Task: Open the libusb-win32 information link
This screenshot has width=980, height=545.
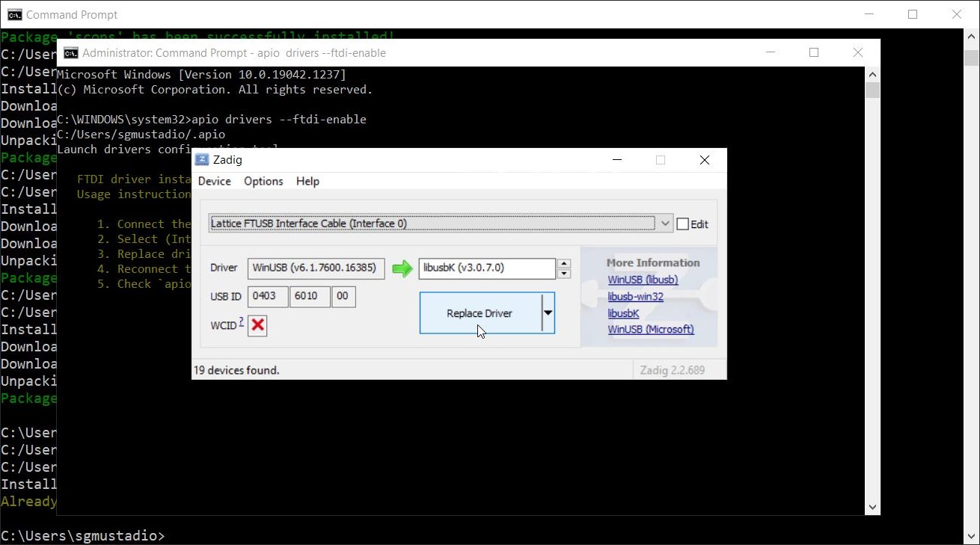Action: pos(636,296)
